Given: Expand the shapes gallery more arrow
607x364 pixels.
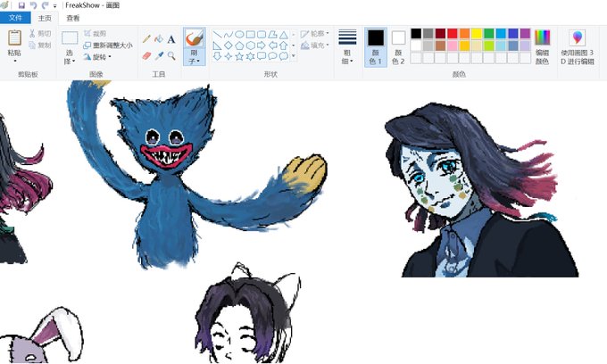Looking at the screenshot, I should [294, 56].
